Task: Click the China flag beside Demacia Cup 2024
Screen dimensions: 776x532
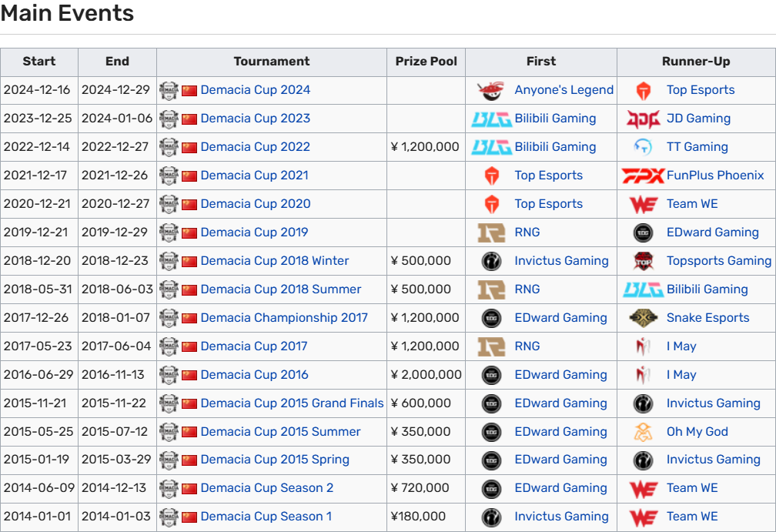Action: [x=189, y=91]
